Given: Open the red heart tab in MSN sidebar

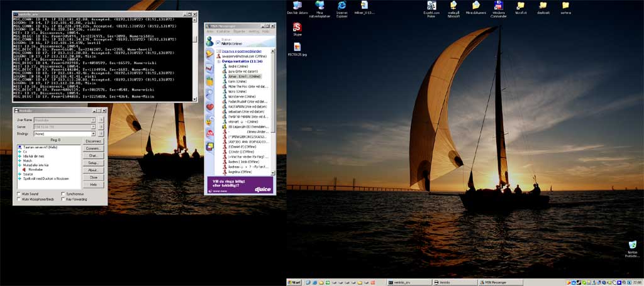Looking at the screenshot, I should click(x=210, y=107).
